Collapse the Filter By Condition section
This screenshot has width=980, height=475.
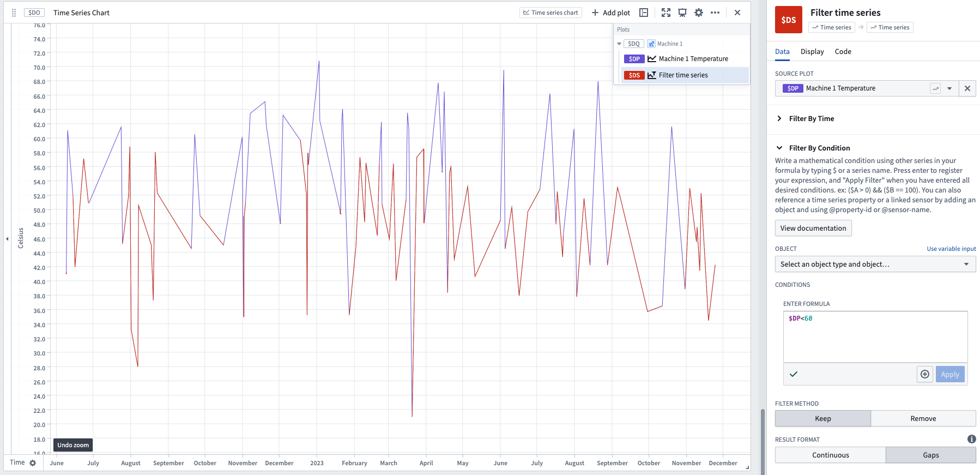(x=779, y=148)
